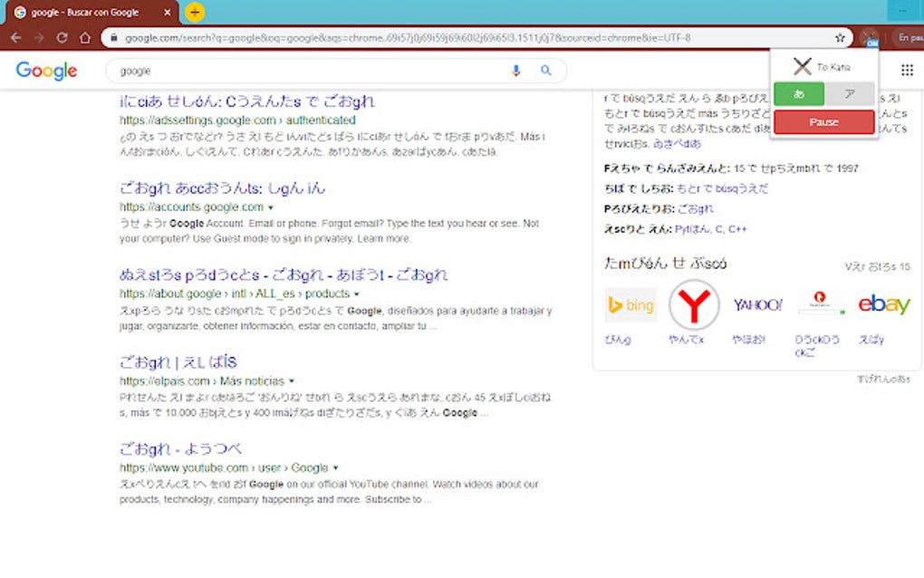Expand dropdown arrow next to accounts.google.com
The height and width of the screenshot is (578, 924).
pos(271,207)
